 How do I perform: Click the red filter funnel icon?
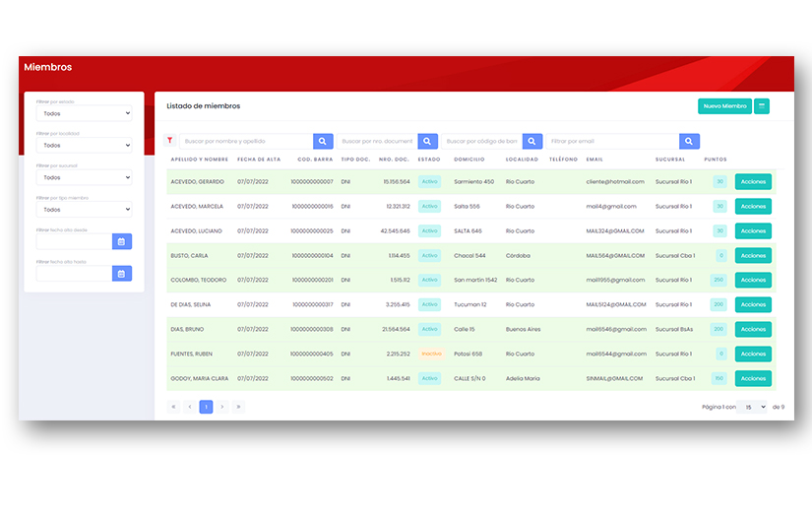[x=170, y=141]
